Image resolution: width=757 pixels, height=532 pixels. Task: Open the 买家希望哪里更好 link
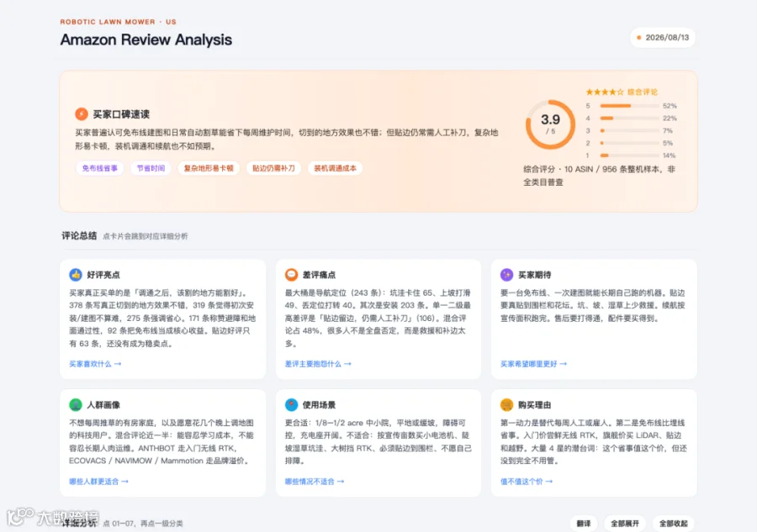tap(533, 364)
